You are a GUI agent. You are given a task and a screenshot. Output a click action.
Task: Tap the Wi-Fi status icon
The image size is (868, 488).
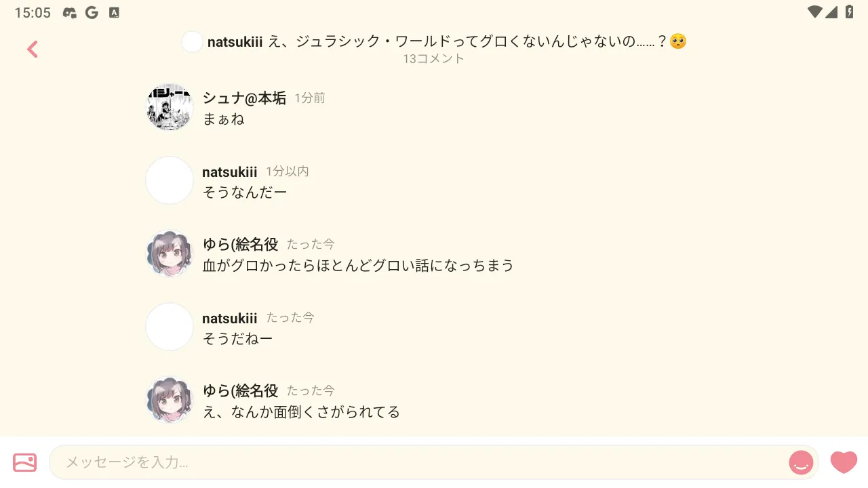tap(814, 12)
